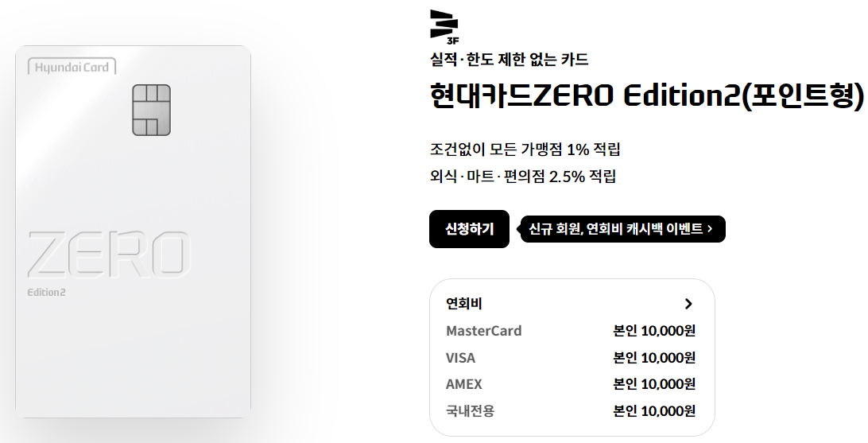Click the 실적·한도 제한 없는 카드 subtitle

coord(509,59)
